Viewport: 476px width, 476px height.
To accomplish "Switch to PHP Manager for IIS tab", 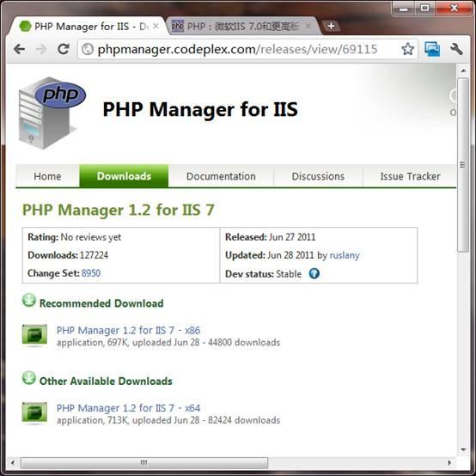I will [x=88, y=26].
